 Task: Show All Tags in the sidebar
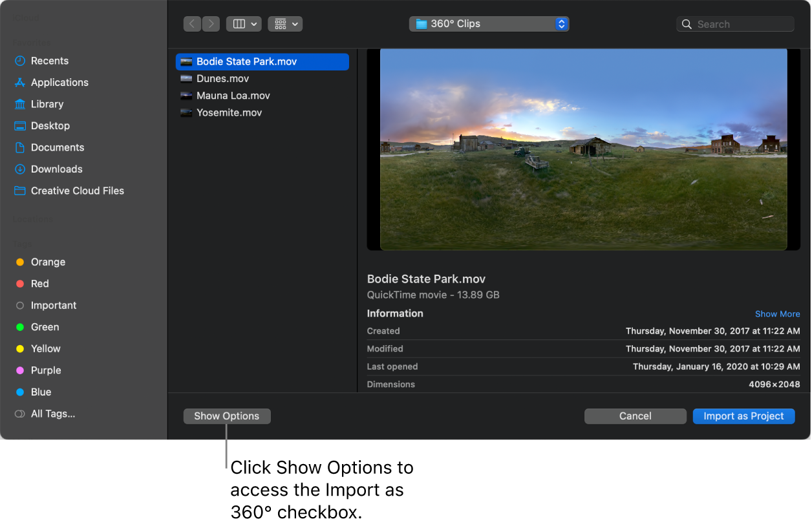click(x=51, y=413)
